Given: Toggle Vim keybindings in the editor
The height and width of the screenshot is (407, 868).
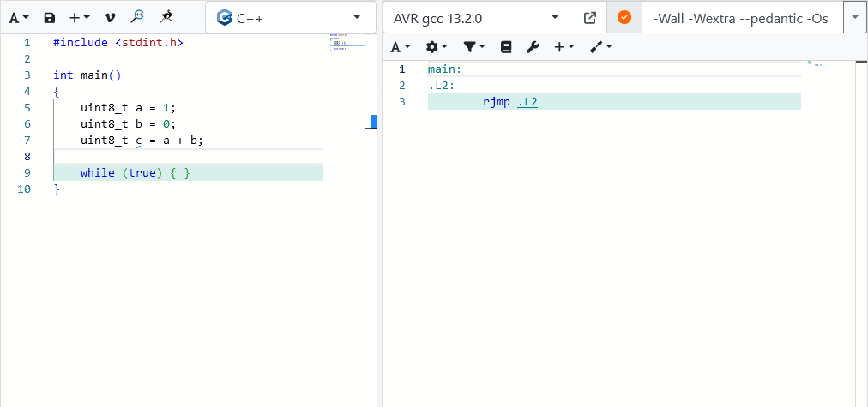Looking at the screenshot, I should point(109,17).
